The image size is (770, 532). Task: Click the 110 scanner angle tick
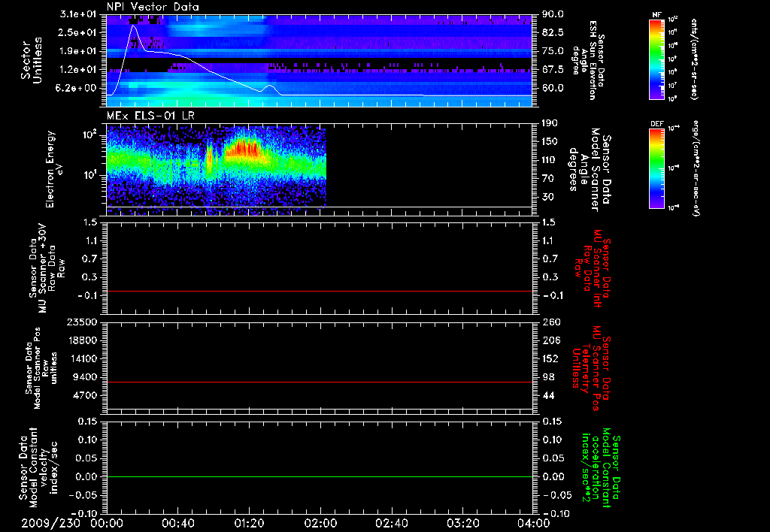click(x=550, y=160)
